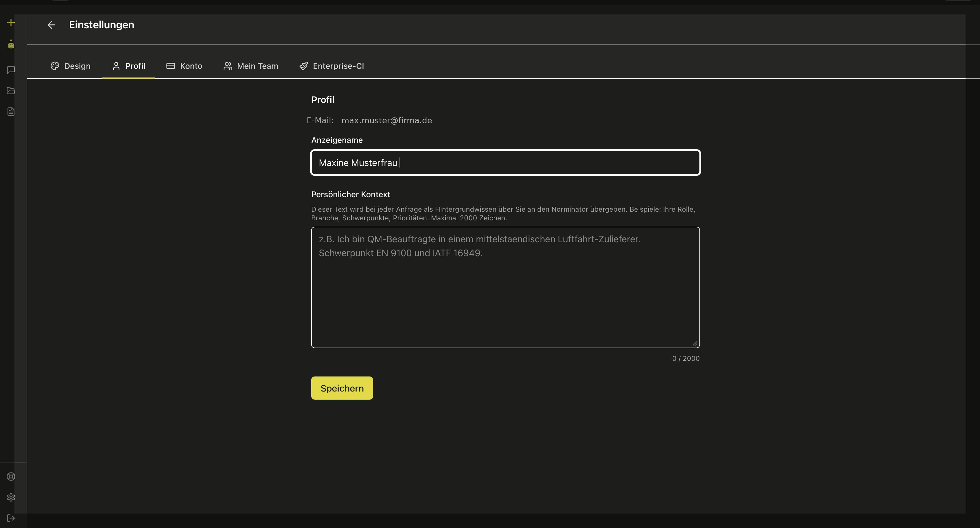Click the textarea resize handle corner
The height and width of the screenshot is (528, 980).
click(x=695, y=343)
